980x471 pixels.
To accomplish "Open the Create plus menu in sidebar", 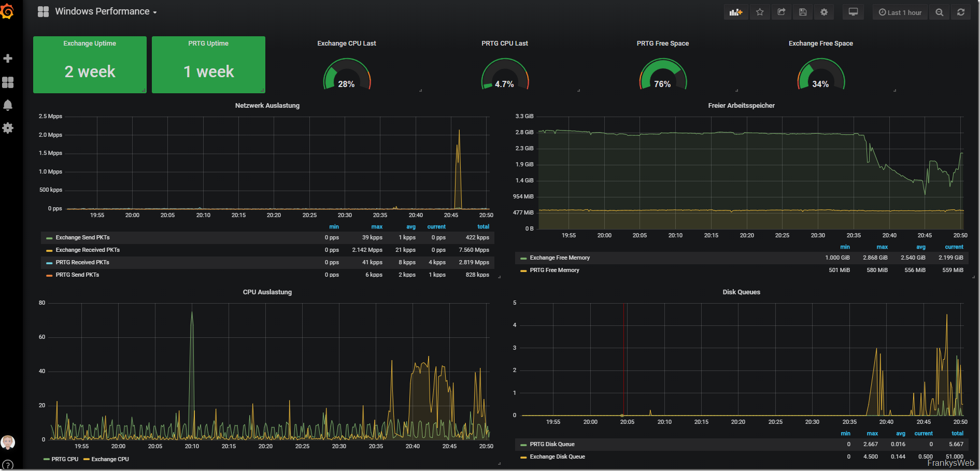I will 8,59.
